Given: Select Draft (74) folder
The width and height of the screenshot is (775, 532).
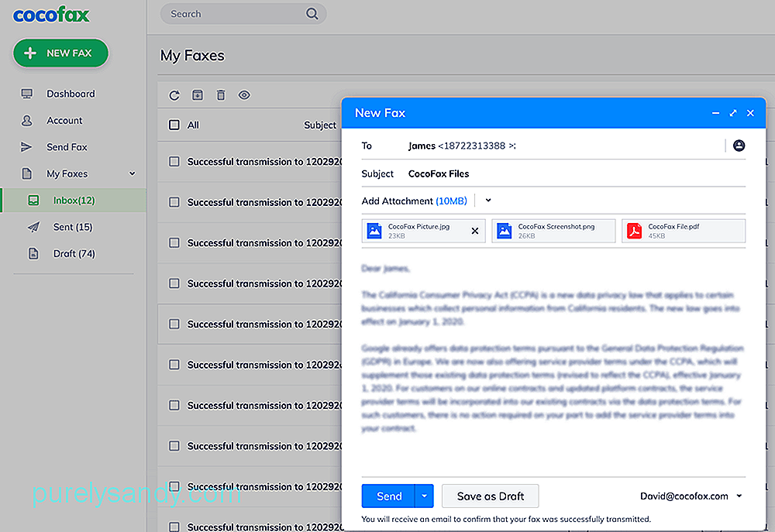Looking at the screenshot, I should 74,253.
